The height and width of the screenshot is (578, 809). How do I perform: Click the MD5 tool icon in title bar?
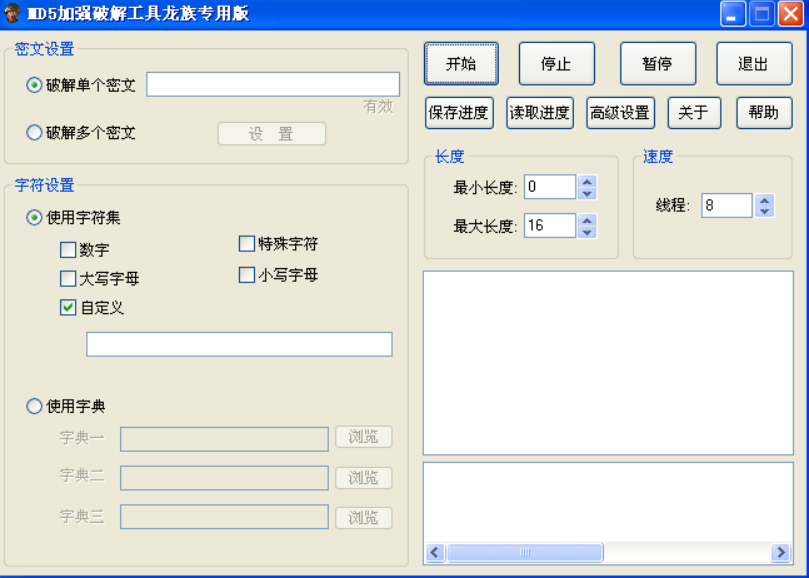click(x=13, y=13)
